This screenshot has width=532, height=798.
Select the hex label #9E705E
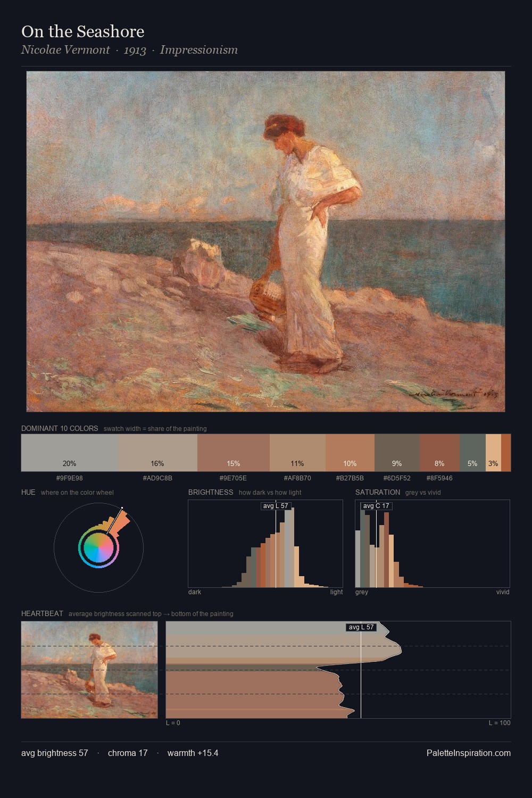pyautogui.click(x=233, y=478)
